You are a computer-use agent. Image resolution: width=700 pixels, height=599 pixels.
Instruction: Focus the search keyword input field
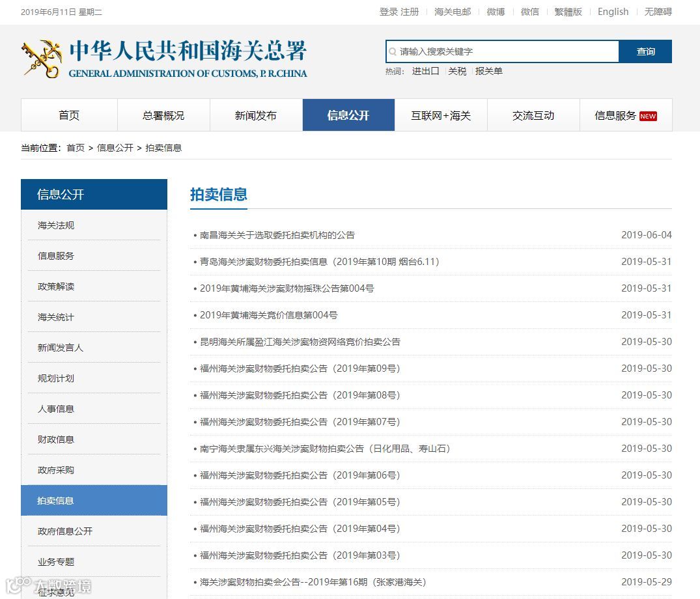coord(502,51)
